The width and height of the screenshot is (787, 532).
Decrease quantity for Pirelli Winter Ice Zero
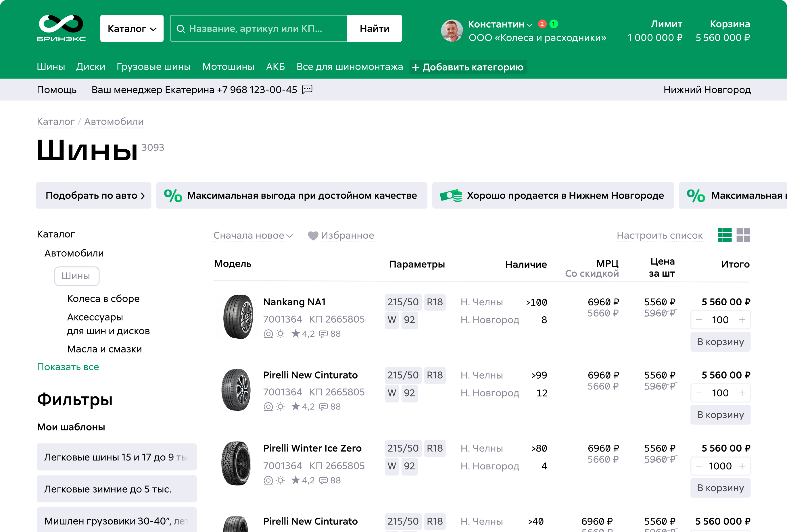click(x=699, y=466)
